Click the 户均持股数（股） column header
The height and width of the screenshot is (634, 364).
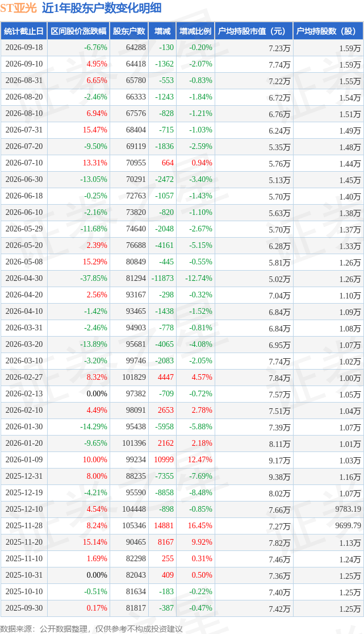[x=328, y=31]
